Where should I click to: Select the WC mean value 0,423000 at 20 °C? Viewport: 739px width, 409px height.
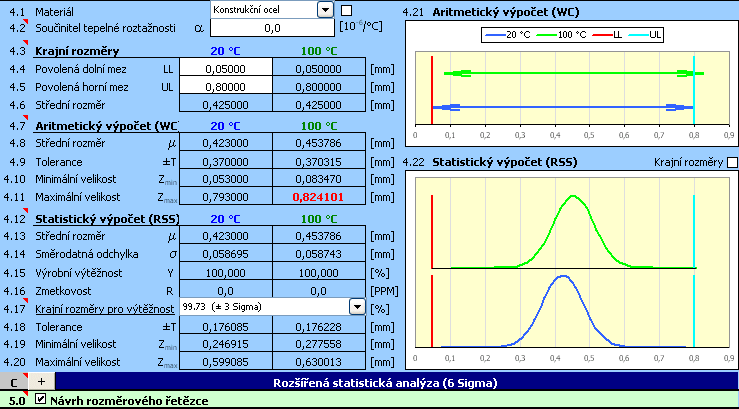click(225, 143)
